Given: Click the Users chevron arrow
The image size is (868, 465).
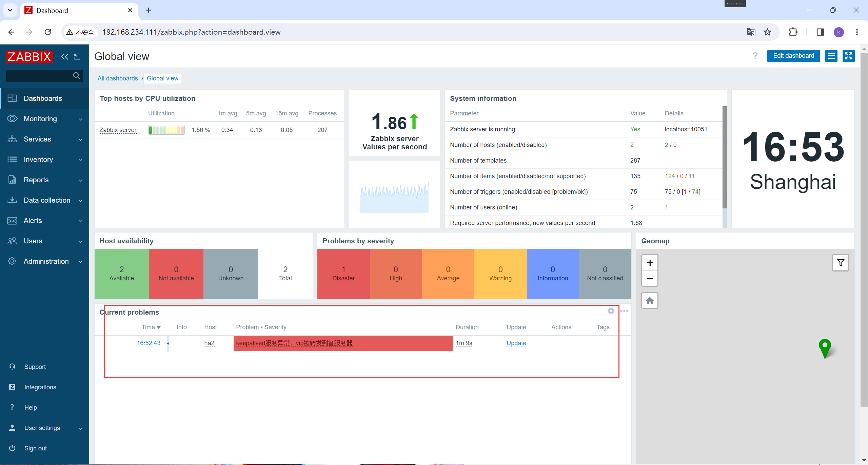Looking at the screenshot, I should pyautogui.click(x=81, y=242).
